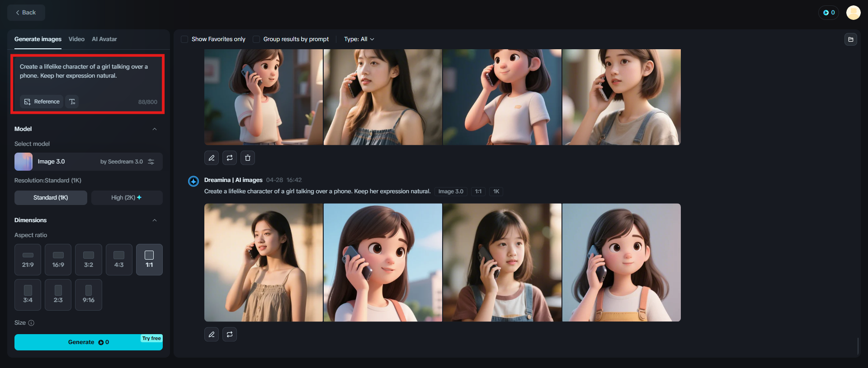Screen dimensions: 868x368
Task: Choose the 9:16 aspect ratio
Action: [x=89, y=295]
